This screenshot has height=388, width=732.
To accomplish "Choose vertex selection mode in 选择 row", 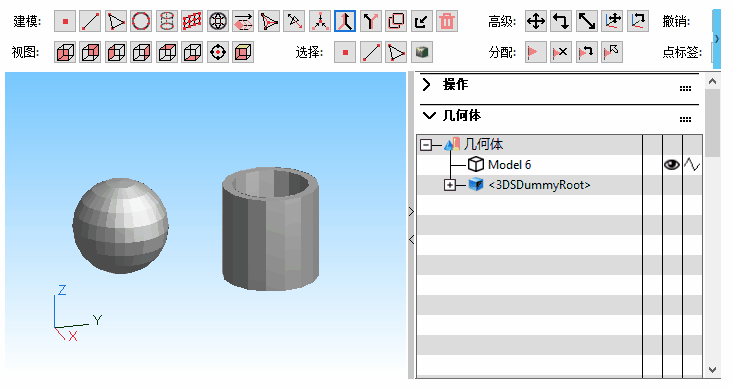I will tap(345, 52).
